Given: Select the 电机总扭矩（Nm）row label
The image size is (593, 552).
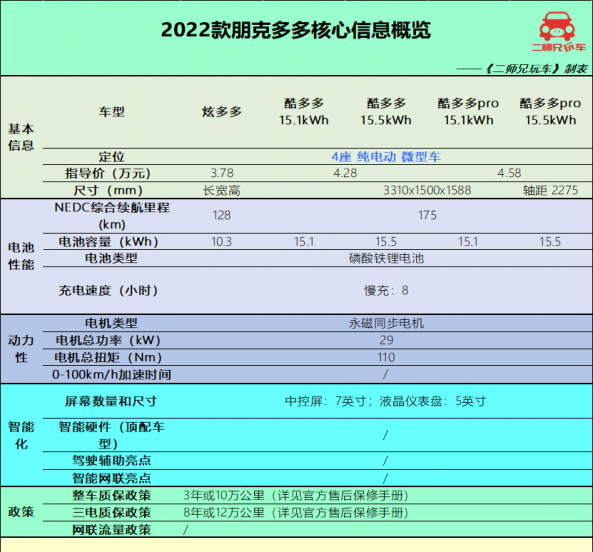Looking at the screenshot, I should (108, 357).
